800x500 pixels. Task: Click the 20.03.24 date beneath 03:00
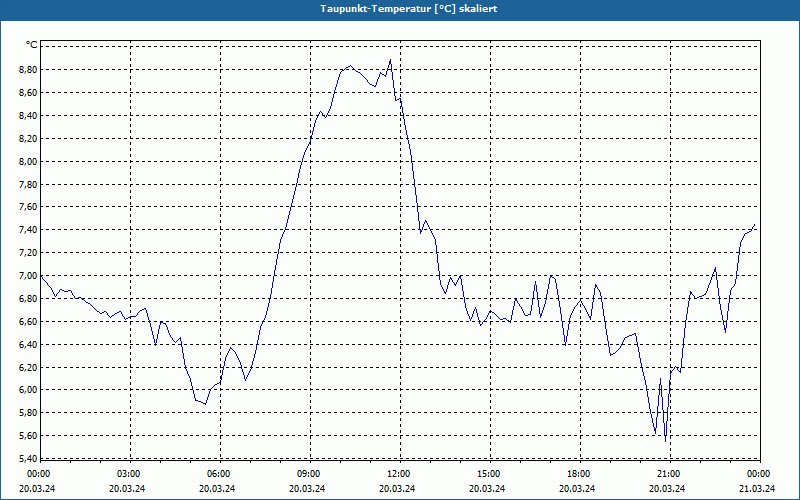pyautogui.click(x=127, y=488)
